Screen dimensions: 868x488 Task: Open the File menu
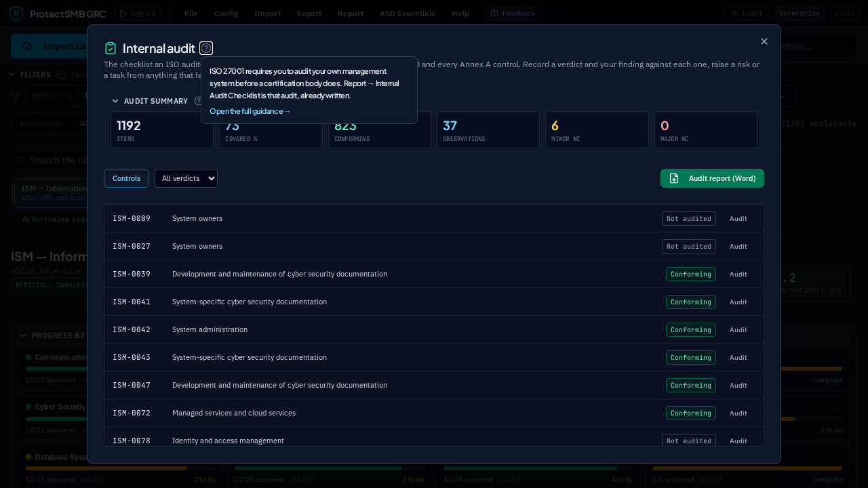click(191, 14)
